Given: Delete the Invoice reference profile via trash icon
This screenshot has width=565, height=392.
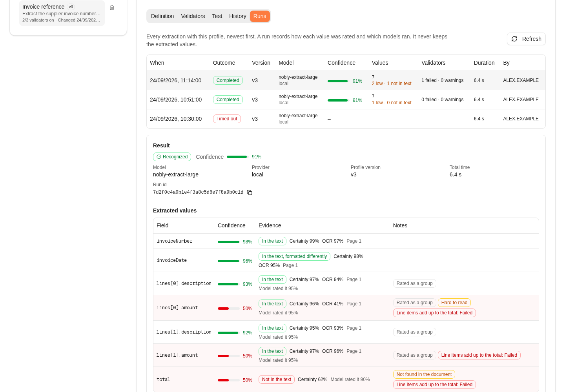Looking at the screenshot, I should pos(112,7).
